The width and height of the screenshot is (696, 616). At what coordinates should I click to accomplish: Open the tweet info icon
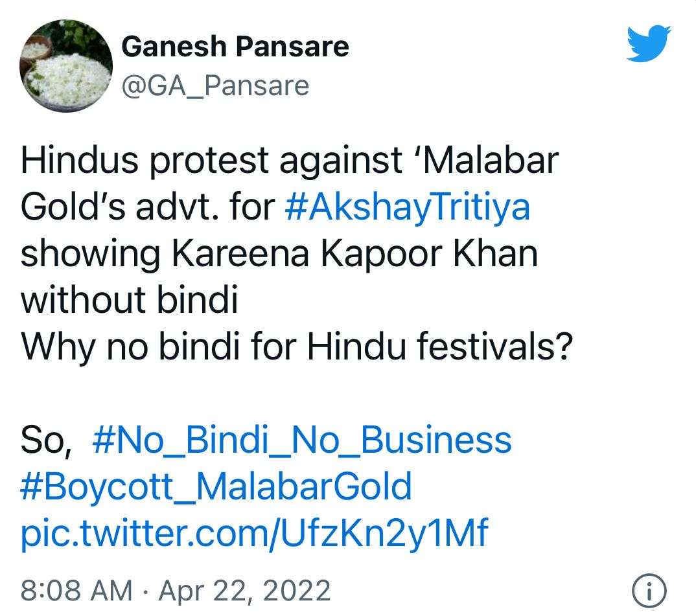[x=648, y=590]
